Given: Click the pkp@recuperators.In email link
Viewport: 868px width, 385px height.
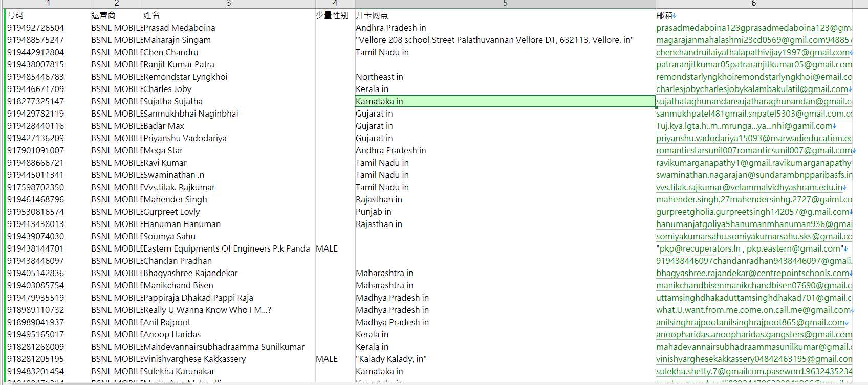Looking at the screenshot, I should [x=700, y=248].
